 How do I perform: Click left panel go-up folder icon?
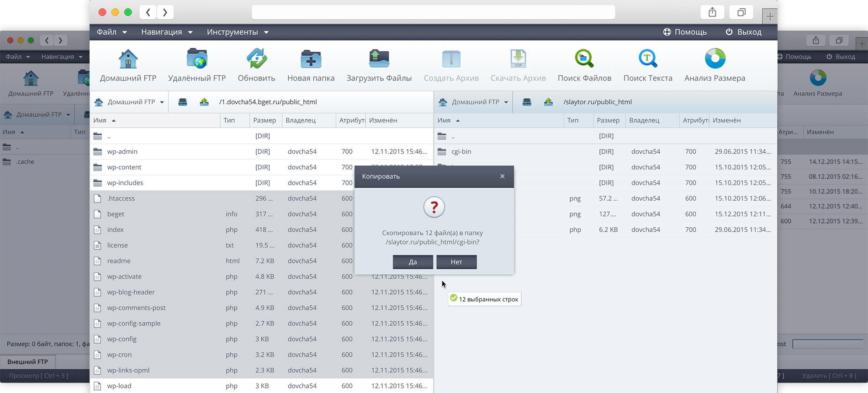tap(204, 102)
